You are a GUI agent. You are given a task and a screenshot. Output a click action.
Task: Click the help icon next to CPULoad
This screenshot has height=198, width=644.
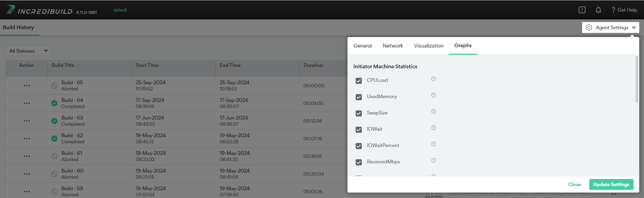coord(433,79)
